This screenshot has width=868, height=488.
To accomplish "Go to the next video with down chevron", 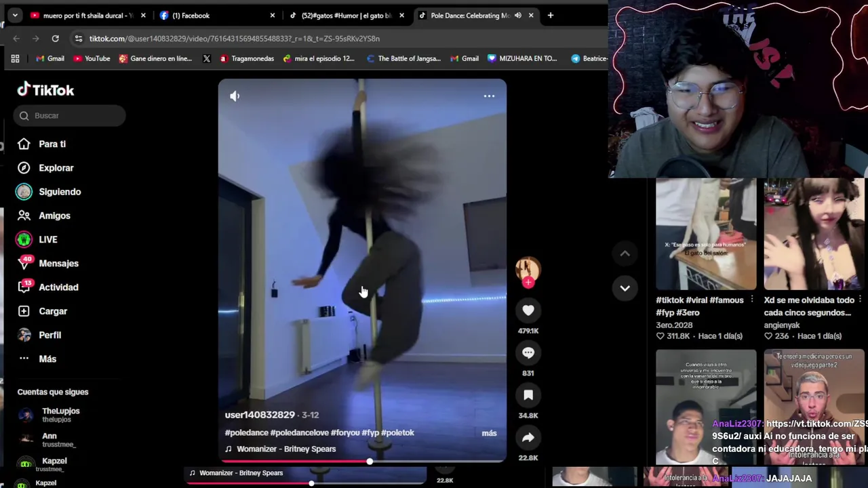I will (x=625, y=288).
